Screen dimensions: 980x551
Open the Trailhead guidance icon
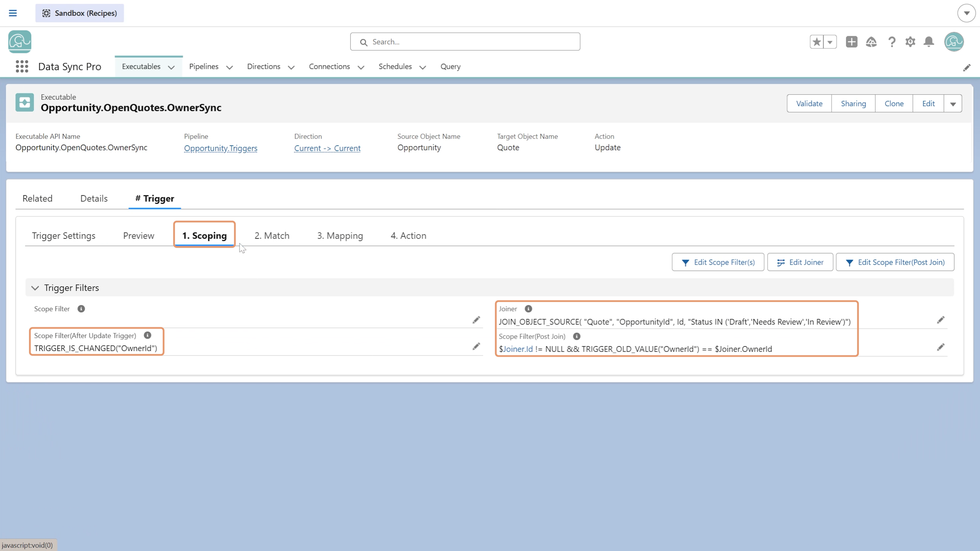(871, 42)
